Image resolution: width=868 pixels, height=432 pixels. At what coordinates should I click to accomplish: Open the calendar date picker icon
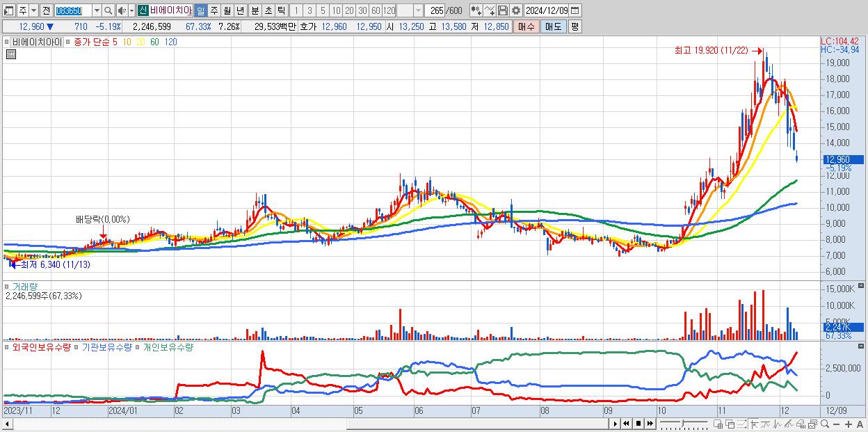click(x=575, y=10)
